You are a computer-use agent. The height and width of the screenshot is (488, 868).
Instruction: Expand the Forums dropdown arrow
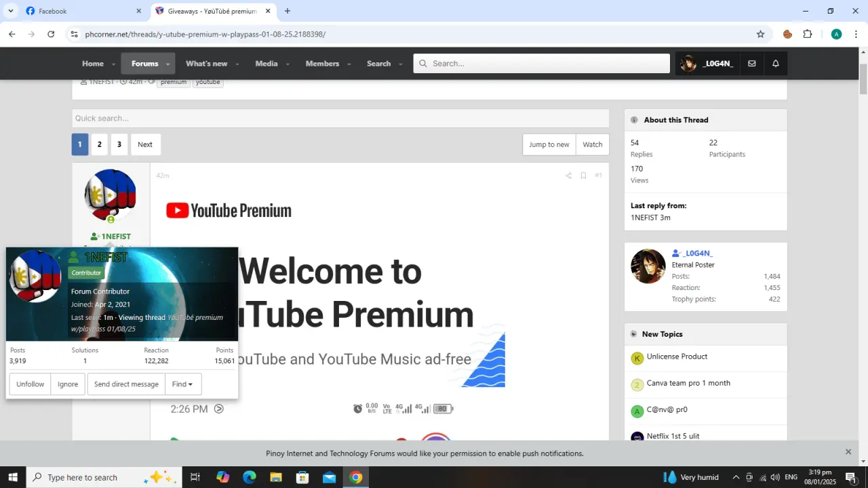click(x=167, y=64)
